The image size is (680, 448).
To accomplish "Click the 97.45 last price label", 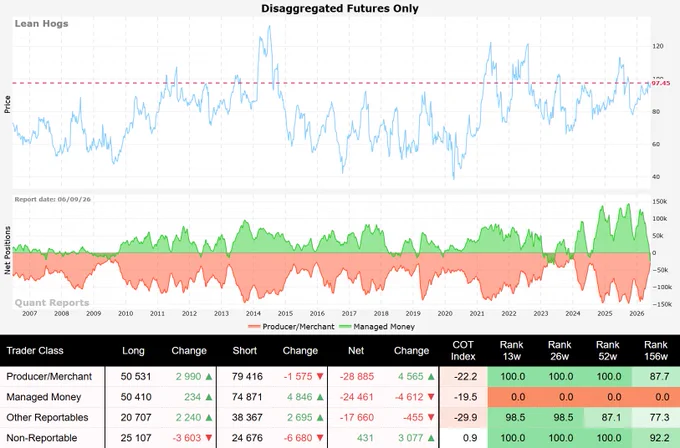I will (x=661, y=83).
